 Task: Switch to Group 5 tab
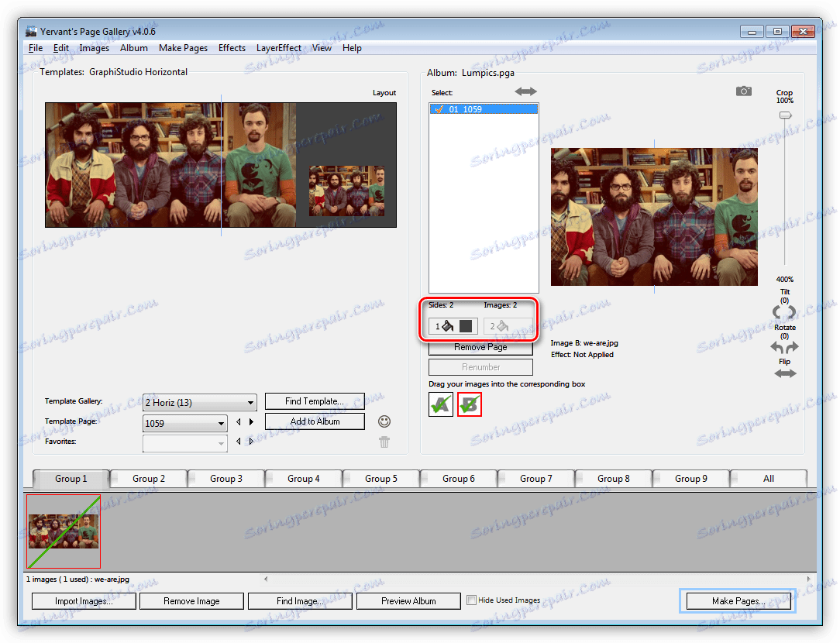pos(381,479)
